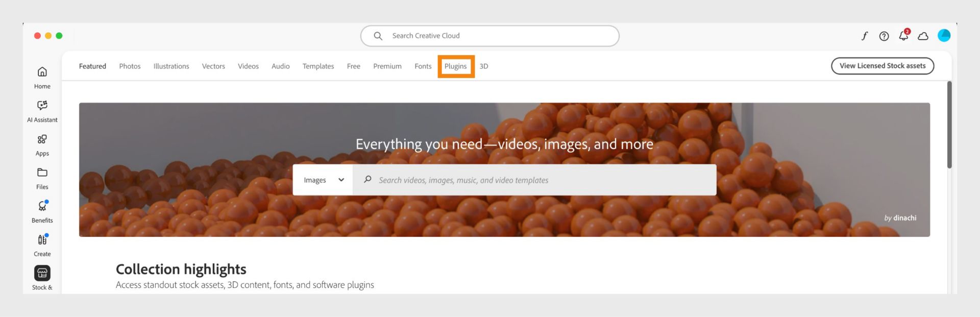This screenshot has width=980, height=317.
Task: Click the hero banner headline text
Action: (x=504, y=144)
